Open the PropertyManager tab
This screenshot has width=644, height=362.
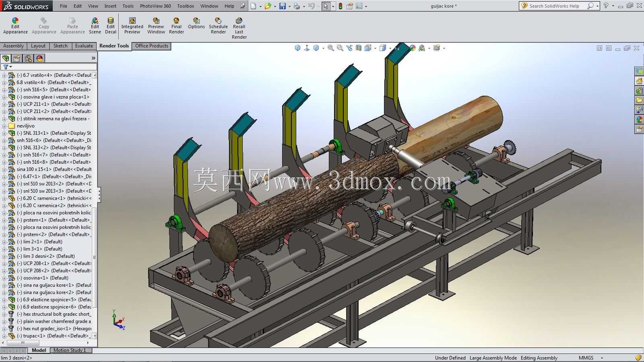coord(17,58)
